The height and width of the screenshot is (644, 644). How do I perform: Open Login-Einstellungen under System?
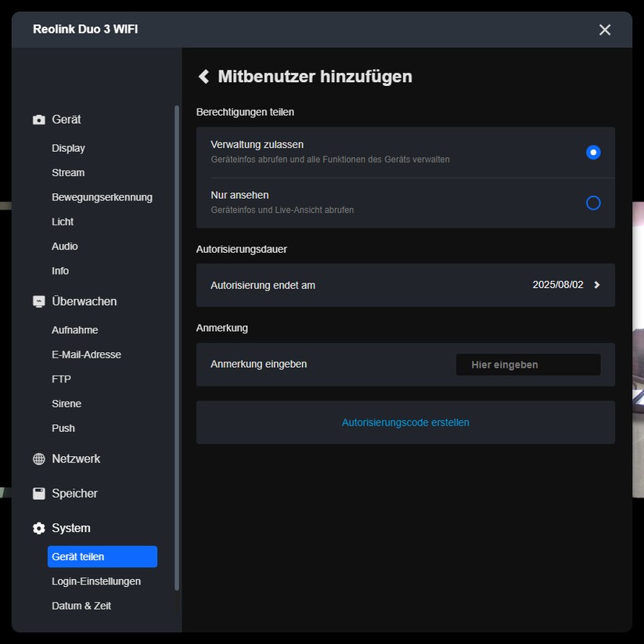tap(95, 581)
